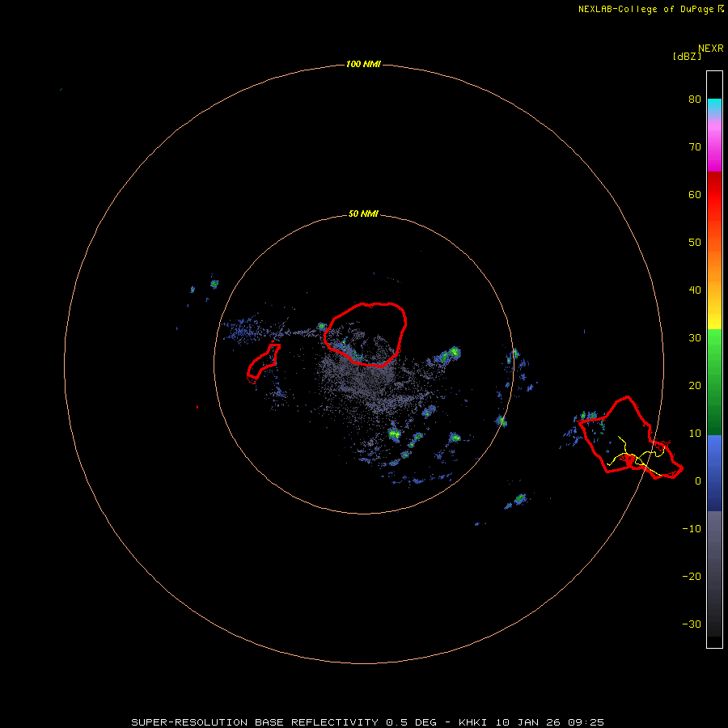728x728 pixels.
Task: Select the 80 value on the dBZ scale
Action: click(695, 99)
